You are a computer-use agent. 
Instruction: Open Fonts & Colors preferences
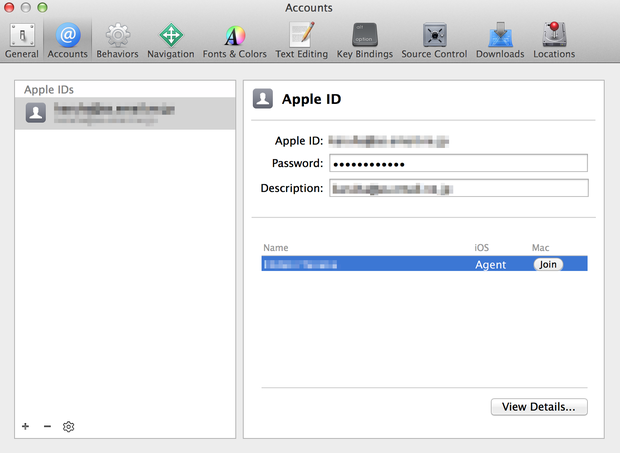pos(234,40)
